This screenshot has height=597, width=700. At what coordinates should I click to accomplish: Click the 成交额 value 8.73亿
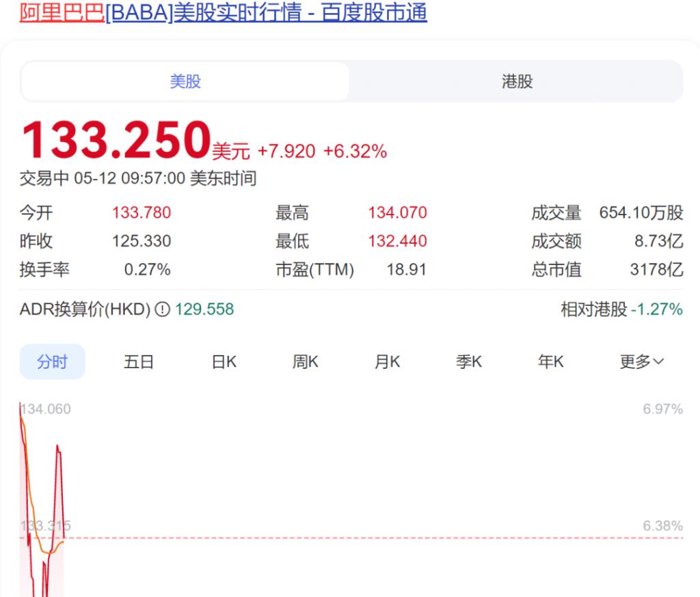tap(659, 241)
